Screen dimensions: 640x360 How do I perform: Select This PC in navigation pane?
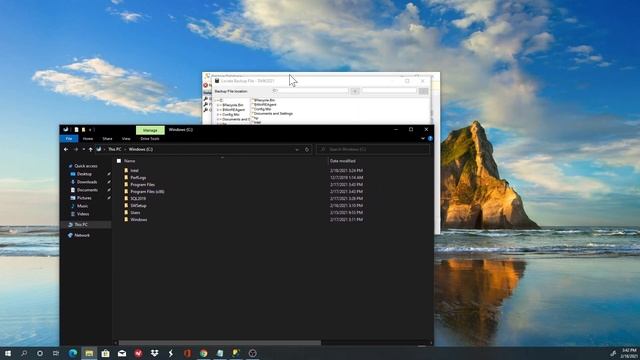pyautogui.click(x=81, y=224)
